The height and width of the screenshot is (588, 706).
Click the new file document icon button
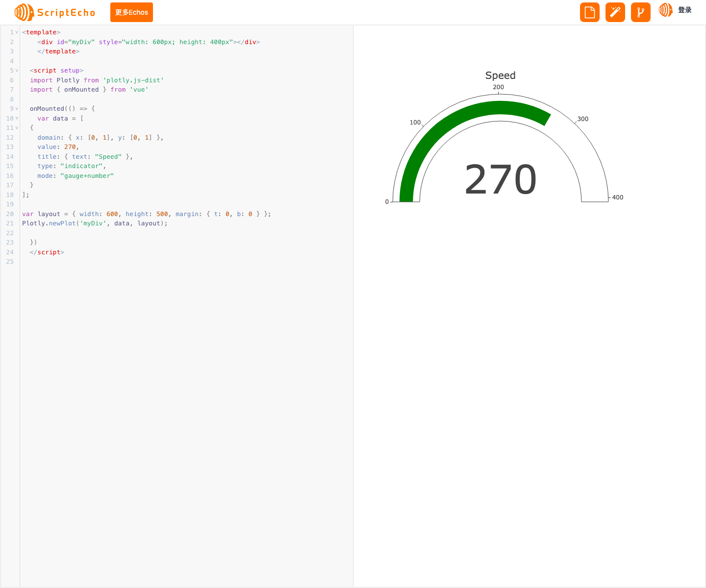[x=590, y=12]
